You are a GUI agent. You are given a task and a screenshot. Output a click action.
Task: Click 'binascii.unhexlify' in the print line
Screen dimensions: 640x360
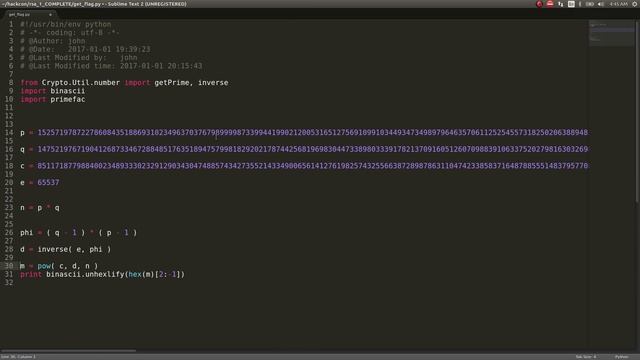pyautogui.click(x=85, y=274)
